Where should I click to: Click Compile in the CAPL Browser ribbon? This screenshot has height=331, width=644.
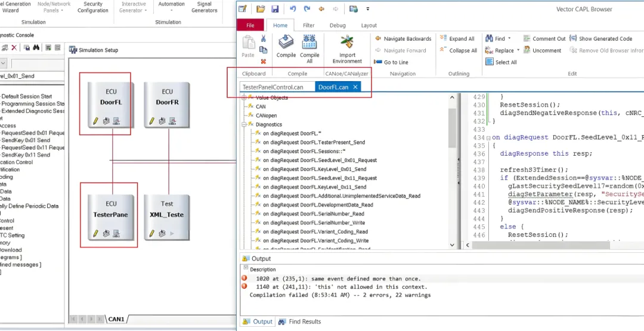pos(286,47)
